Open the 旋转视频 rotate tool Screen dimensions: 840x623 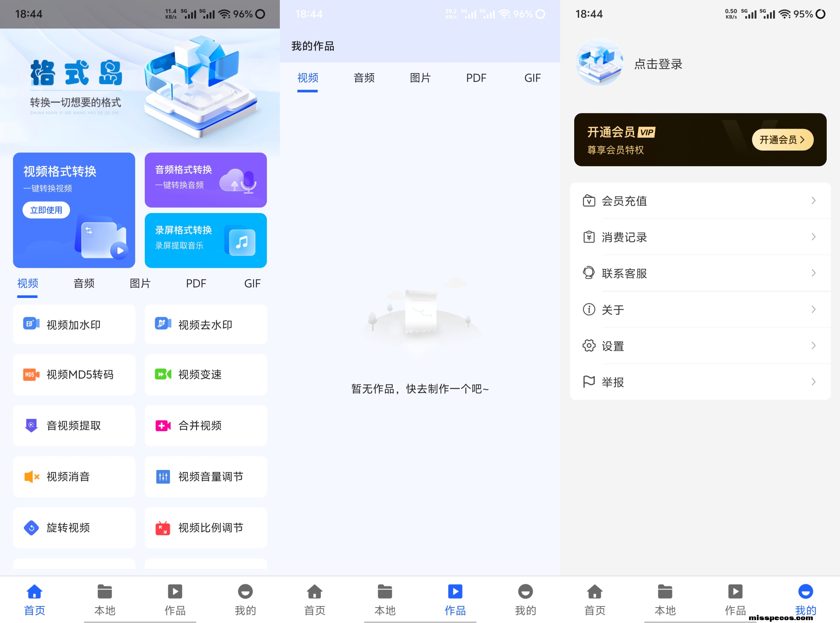click(x=74, y=527)
